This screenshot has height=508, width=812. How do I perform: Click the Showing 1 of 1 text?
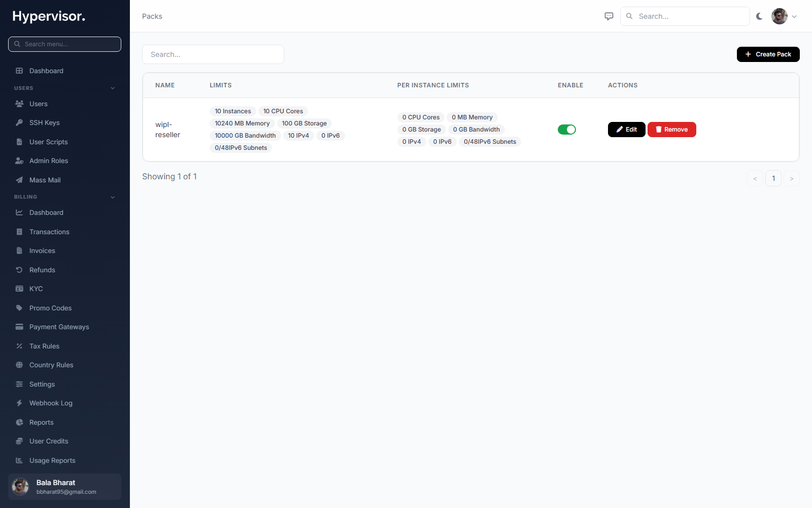pyautogui.click(x=170, y=176)
